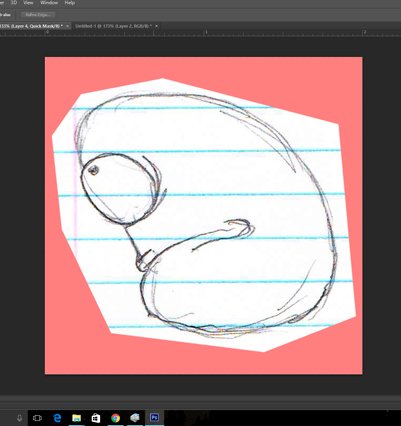
Task: Open Google Chrome from the taskbar
Action: 116,418
